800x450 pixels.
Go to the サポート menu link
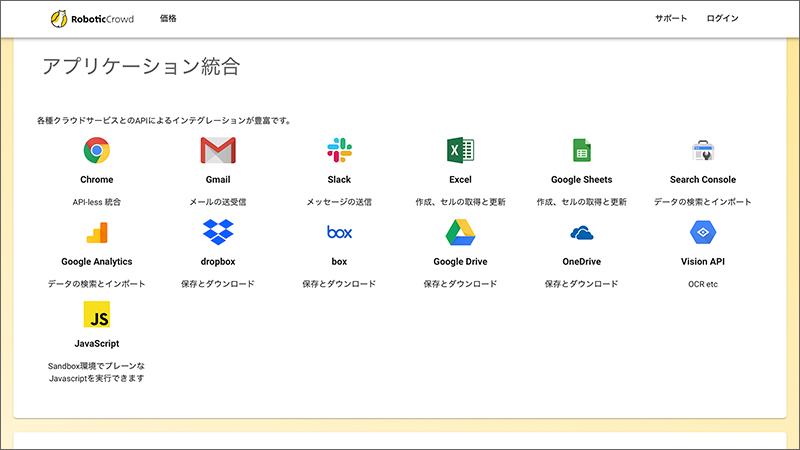[671, 18]
